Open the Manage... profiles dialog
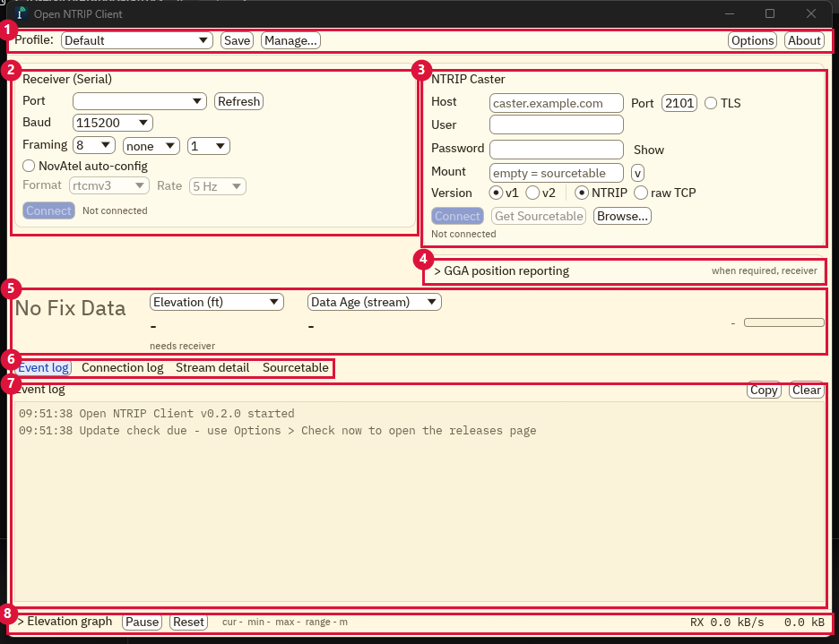Screen dimensions: 839x644 (290, 40)
